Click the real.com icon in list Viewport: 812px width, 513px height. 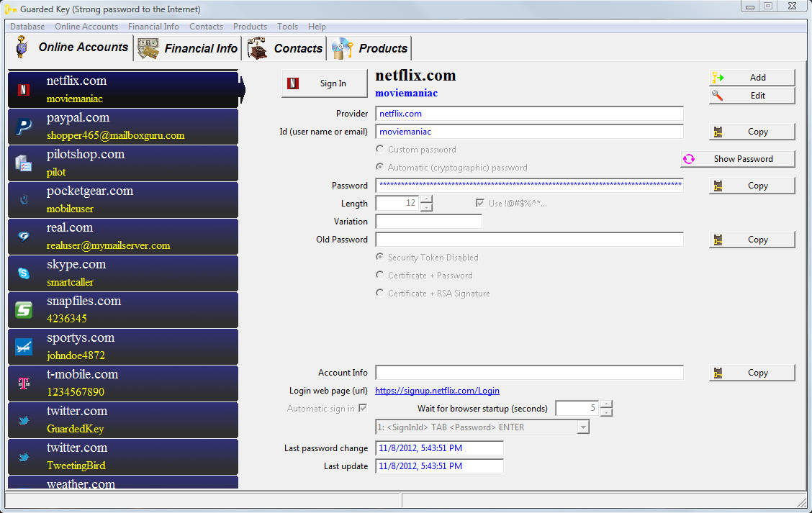[x=24, y=236]
